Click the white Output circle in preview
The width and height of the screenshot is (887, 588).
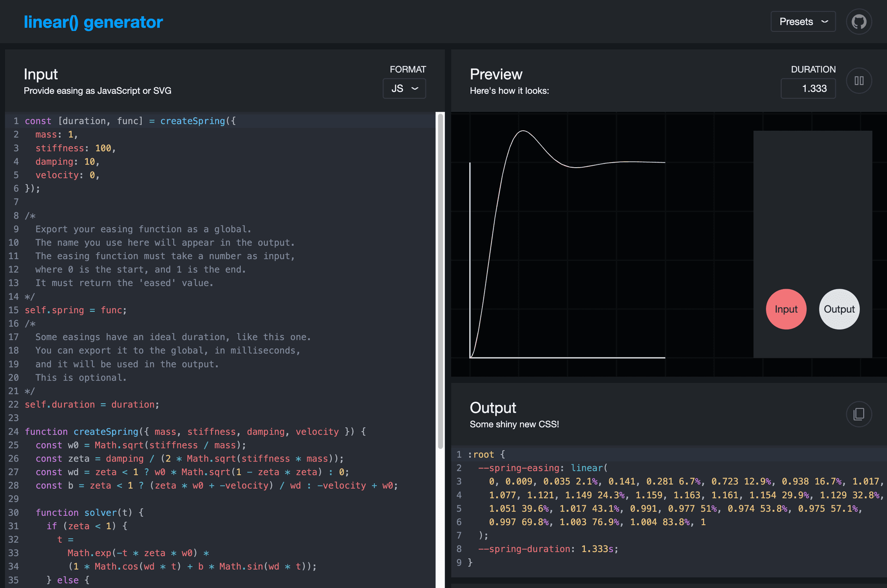point(839,309)
